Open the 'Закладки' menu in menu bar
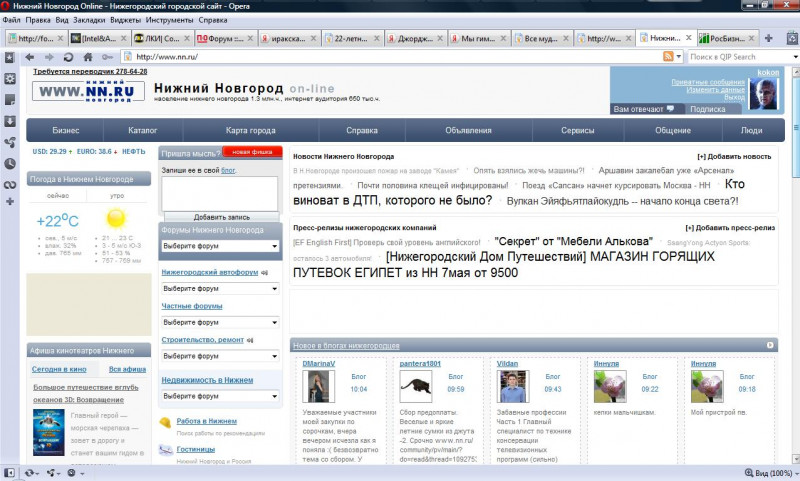Screen dimensions: 800x481 pyautogui.click(x=89, y=20)
